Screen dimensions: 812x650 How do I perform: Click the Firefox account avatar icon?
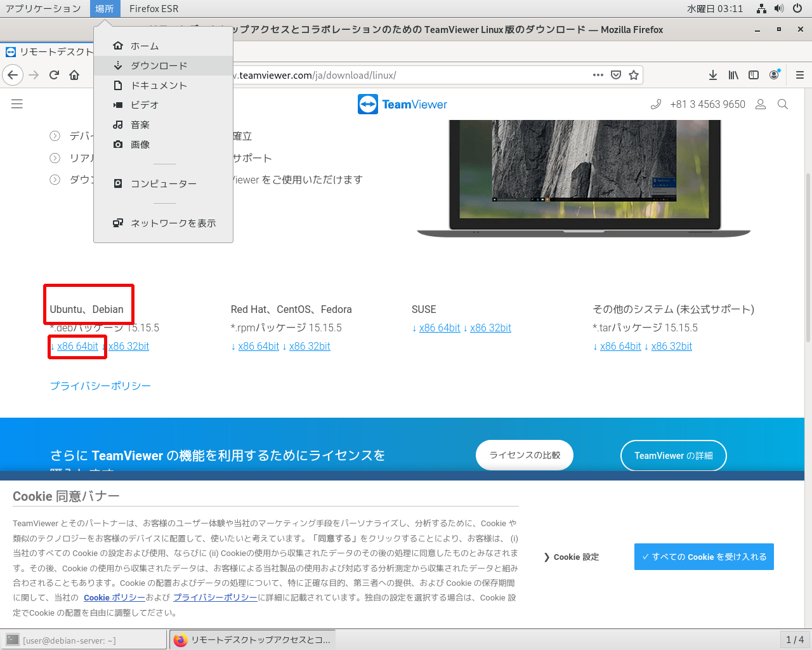tap(774, 75)
